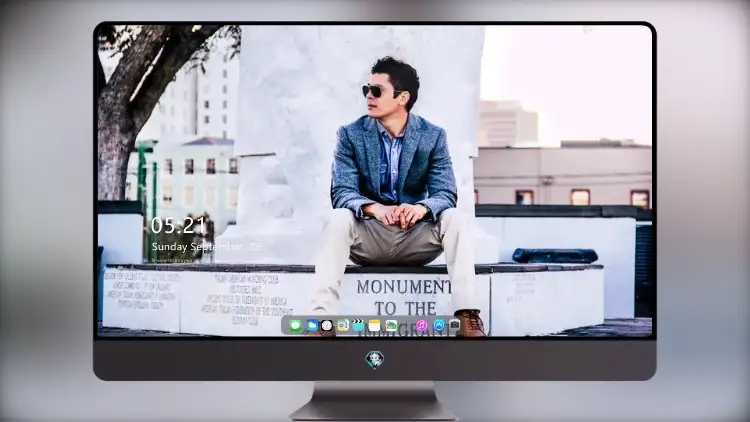Click the 05:21 clock widget

(178, 225)
